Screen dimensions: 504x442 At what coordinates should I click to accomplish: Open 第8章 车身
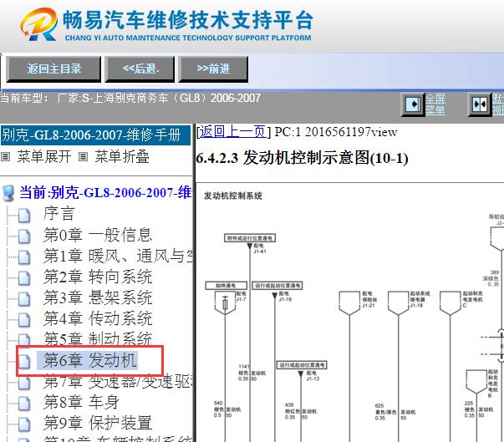[x=81, y=402]
